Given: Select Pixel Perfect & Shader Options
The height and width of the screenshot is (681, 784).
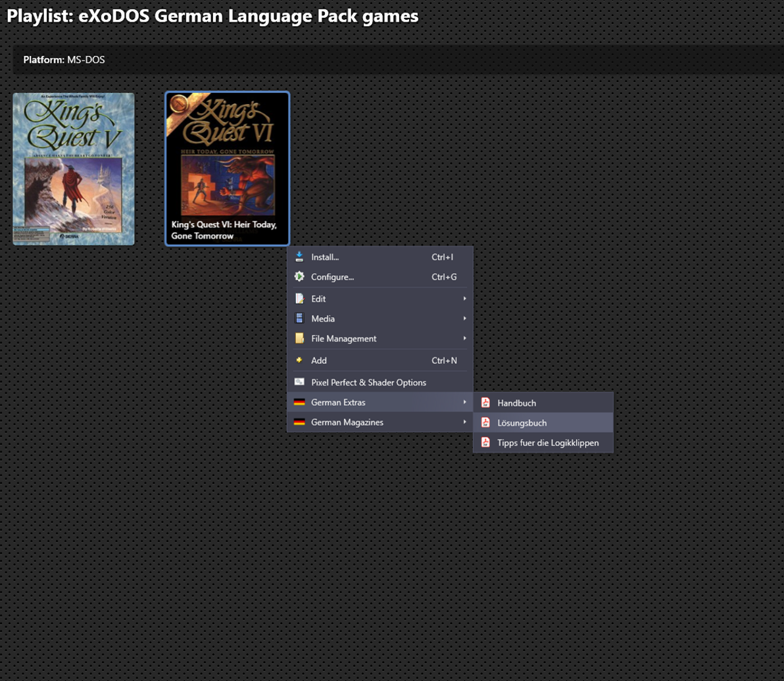Looking at the screenshot, I should [x=380, y=382].
